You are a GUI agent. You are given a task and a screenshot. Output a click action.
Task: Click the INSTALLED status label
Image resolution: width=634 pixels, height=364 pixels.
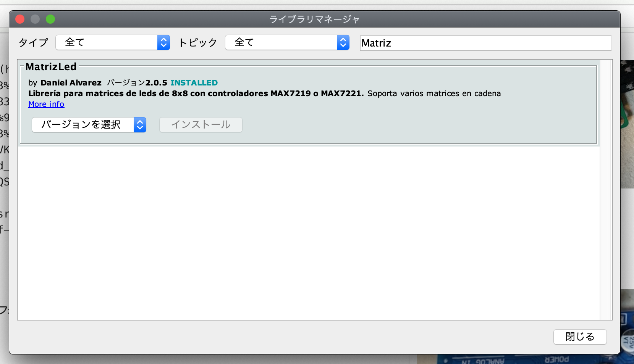(x=194, y=83)
